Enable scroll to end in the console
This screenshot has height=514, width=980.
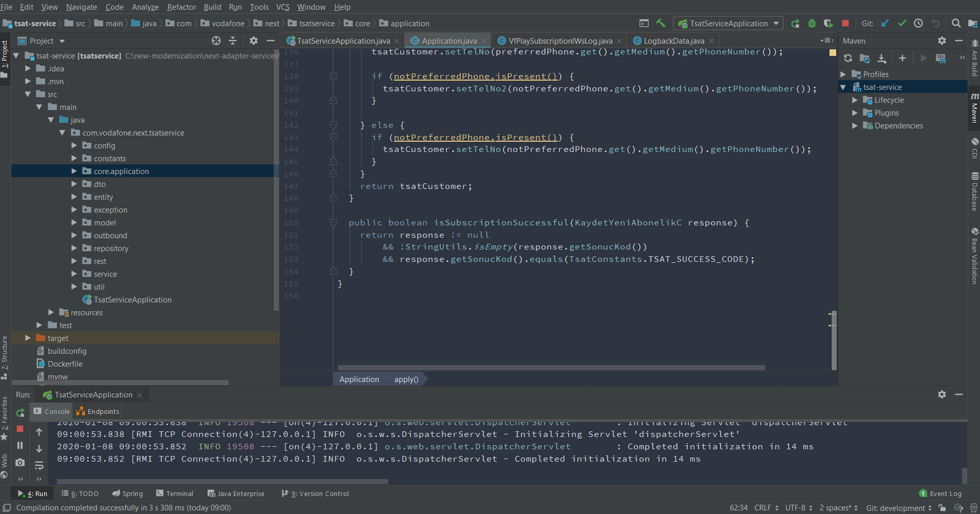pyautogui.click(x=39, y=449)
